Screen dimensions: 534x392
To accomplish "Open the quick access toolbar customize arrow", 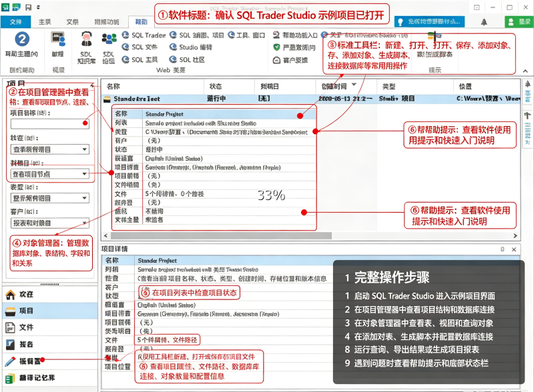I will point(39,7).
